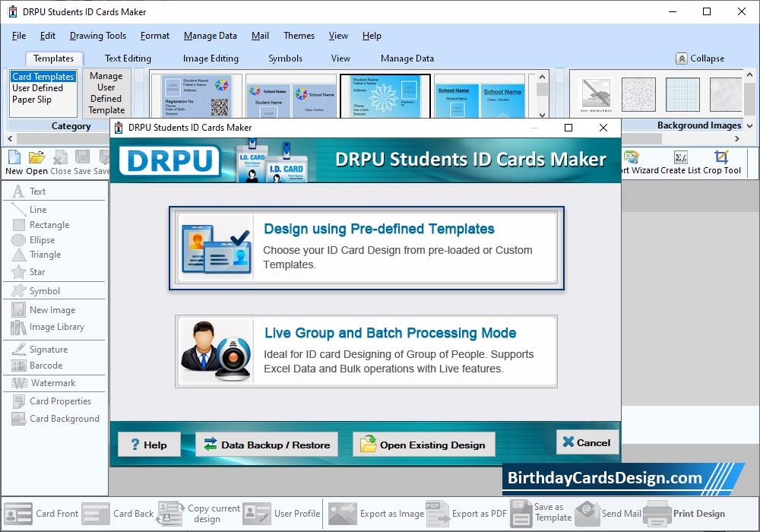The image size is (760, 532).
Task: Add a New Image from sidebar
Action: [44, 309]
